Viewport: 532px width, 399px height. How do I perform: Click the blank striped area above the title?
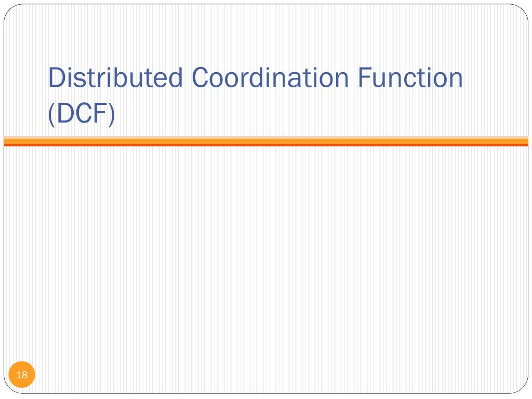[266, 34]
